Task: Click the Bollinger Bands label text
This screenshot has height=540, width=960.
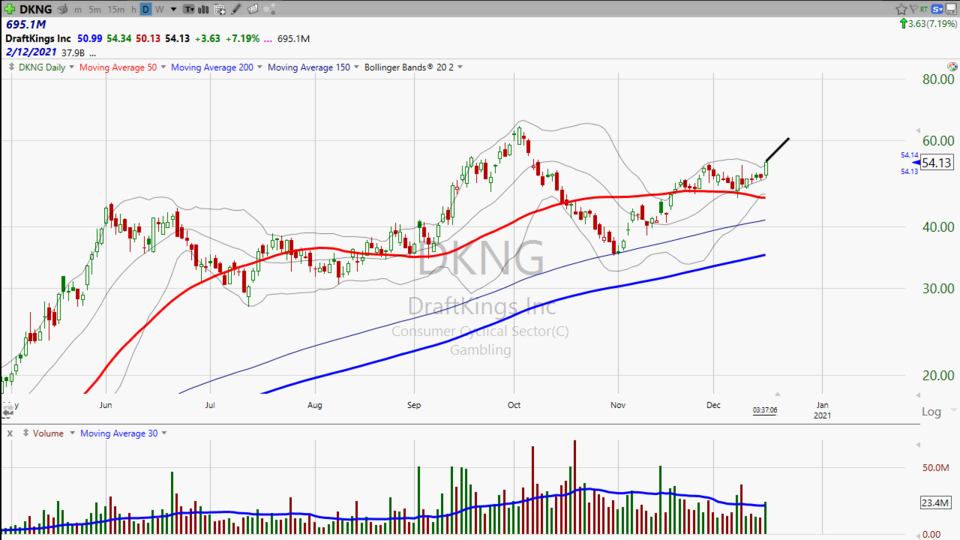Action: (409, 67)
